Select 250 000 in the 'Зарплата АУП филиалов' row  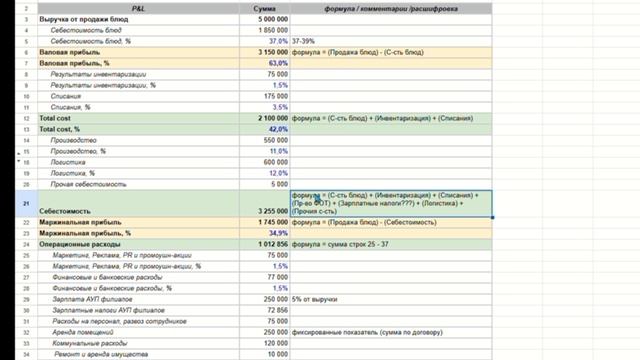click(264, 300)
